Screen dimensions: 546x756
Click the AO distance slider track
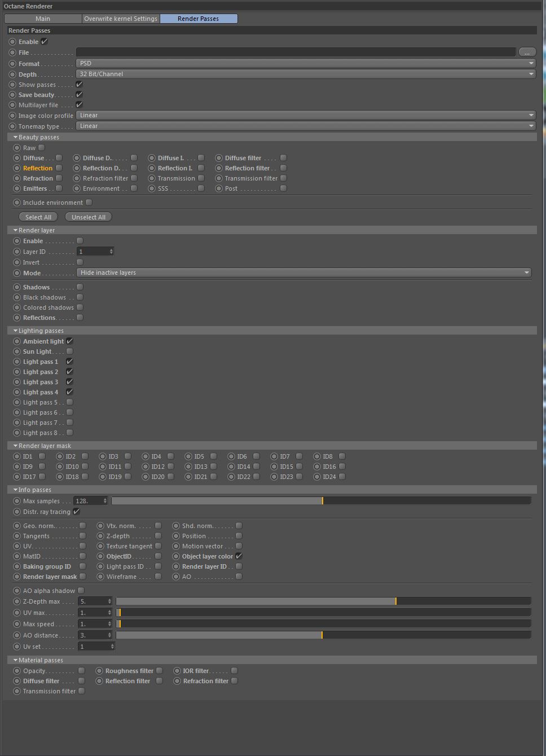[x=323, y=635]
